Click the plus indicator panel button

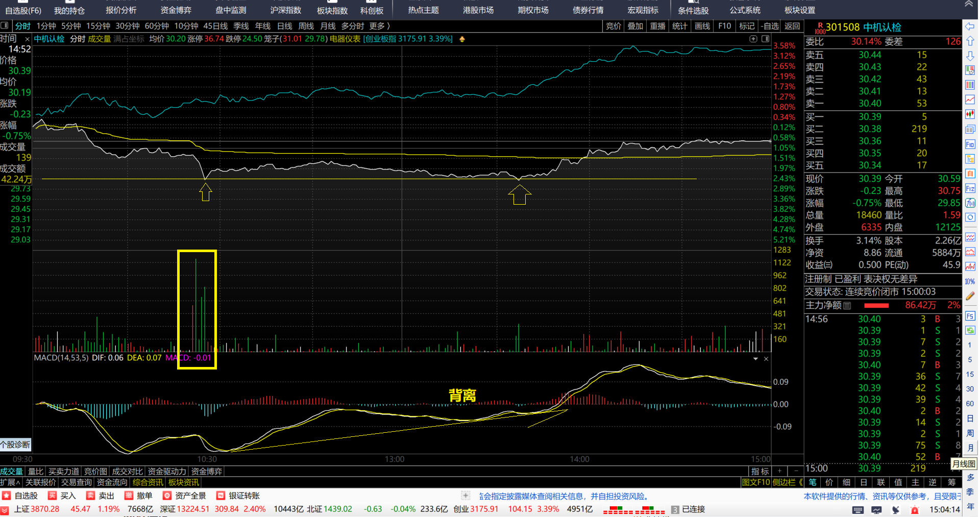click(779, 471)
